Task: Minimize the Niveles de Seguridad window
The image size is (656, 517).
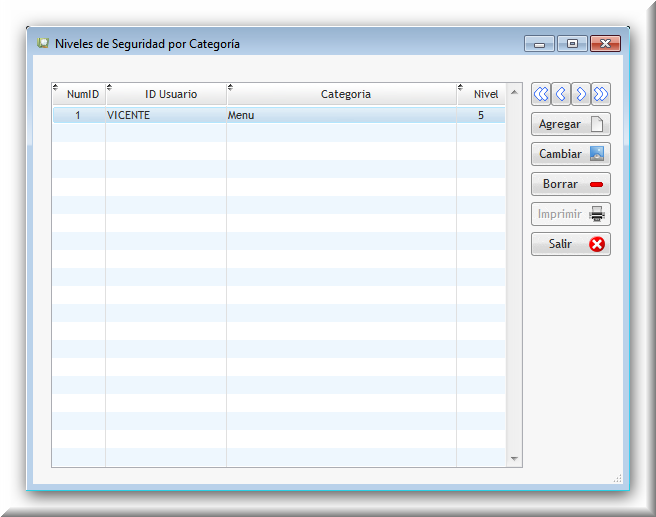Action: (x=539, y=44)
